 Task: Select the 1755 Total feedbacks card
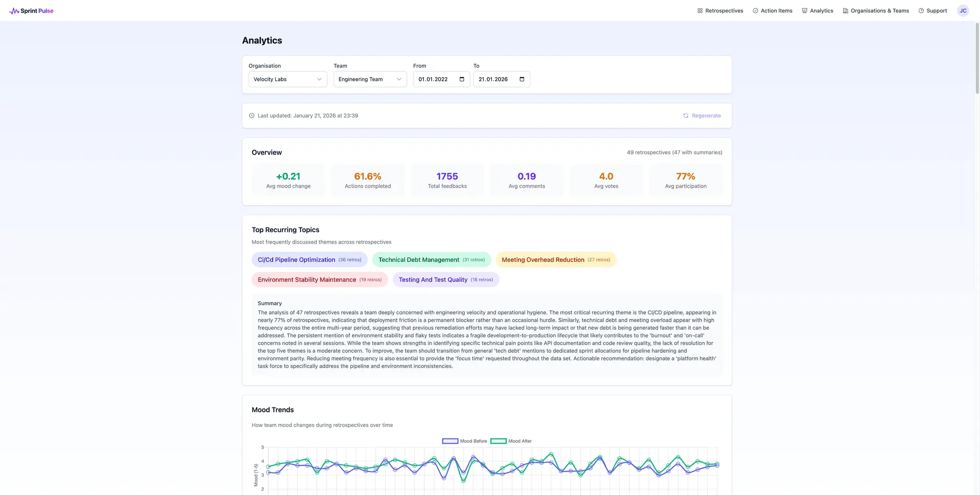447,180
